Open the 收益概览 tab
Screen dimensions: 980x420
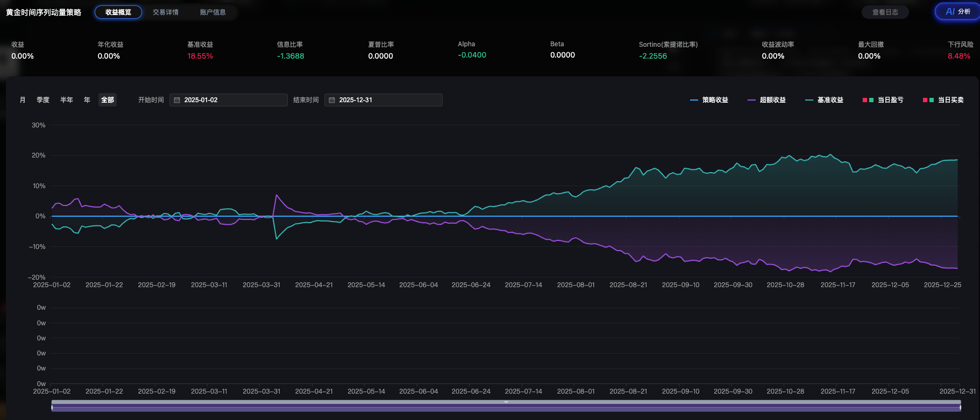(118, 12)
